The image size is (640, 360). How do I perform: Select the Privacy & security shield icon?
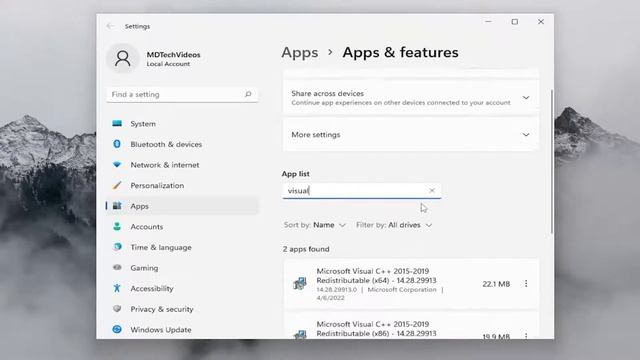click(117, 309)
